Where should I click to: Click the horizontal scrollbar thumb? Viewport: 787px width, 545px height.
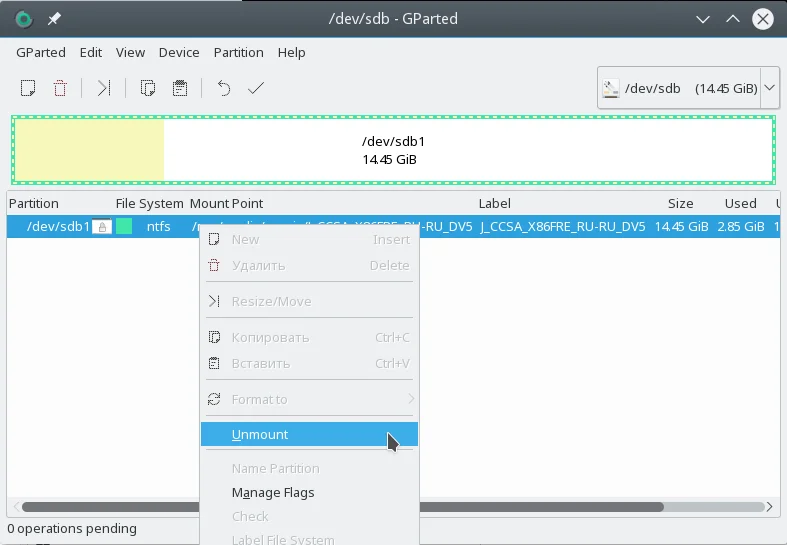343,507
